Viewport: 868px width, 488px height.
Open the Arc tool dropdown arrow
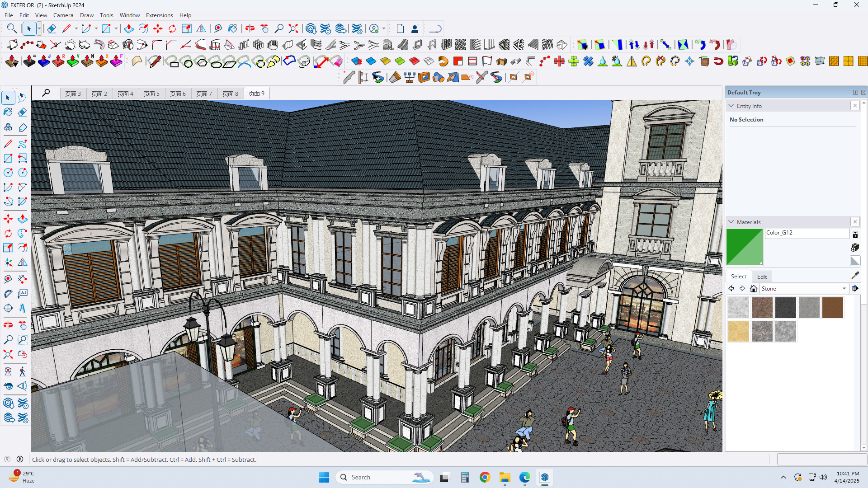point(96,29)
